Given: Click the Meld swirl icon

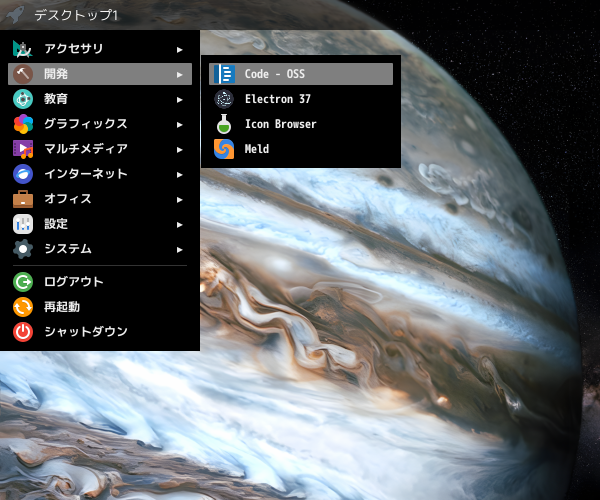Looking at the screenshot, I should [x=224, y=149].
